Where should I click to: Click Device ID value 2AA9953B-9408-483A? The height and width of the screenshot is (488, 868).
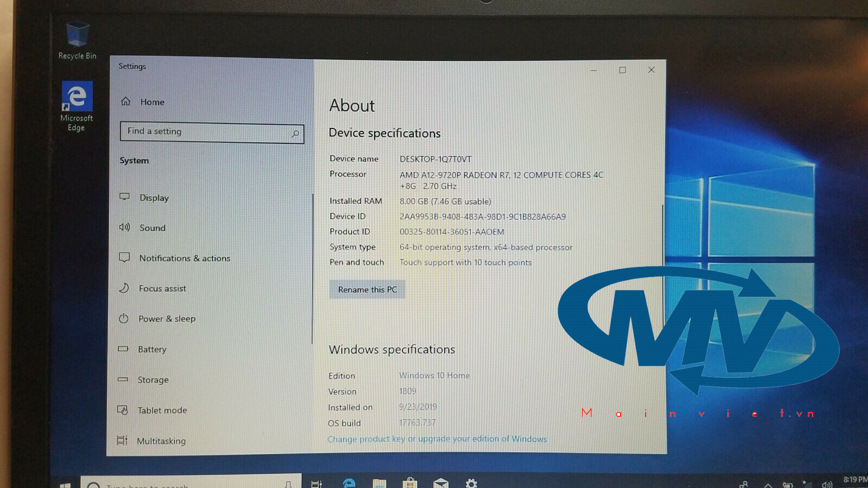(483, 216)
